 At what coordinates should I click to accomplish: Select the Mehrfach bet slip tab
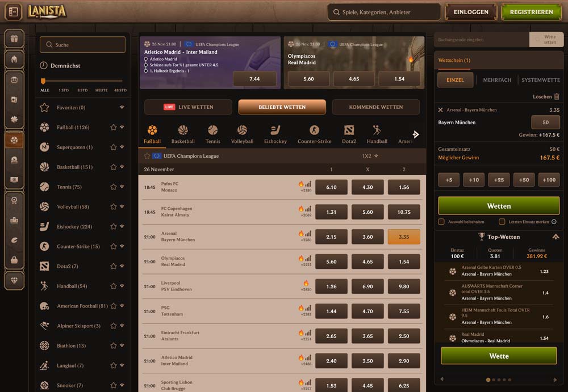[497, 80]
